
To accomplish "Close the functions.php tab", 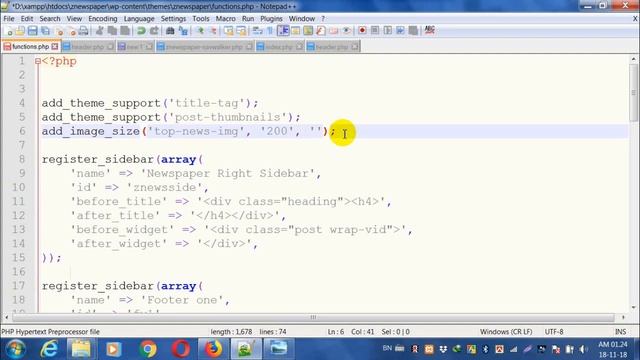I will coord(55,47).
